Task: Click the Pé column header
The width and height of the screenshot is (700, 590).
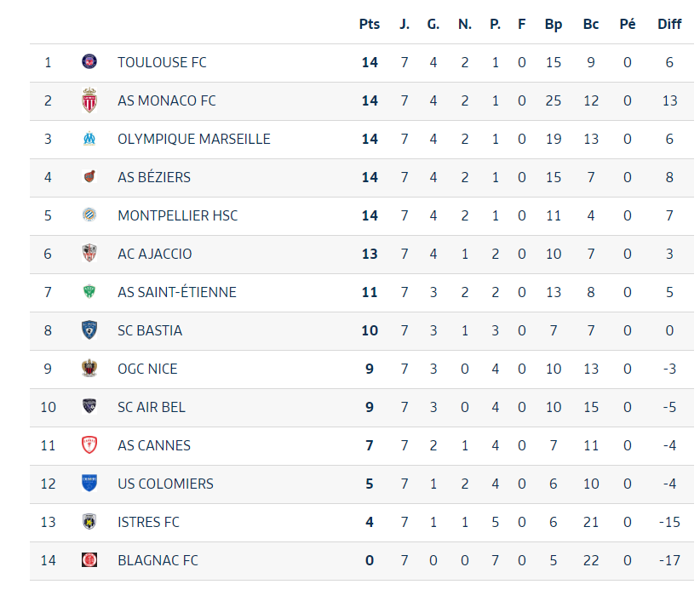Action: coord(628,24)
